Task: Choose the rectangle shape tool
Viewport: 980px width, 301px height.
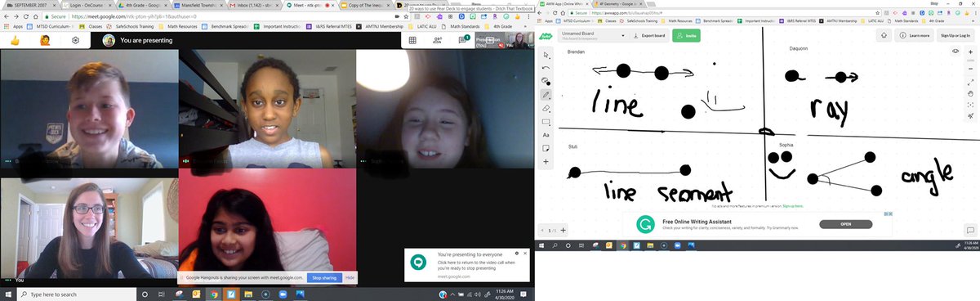Action: pos(546,121)
